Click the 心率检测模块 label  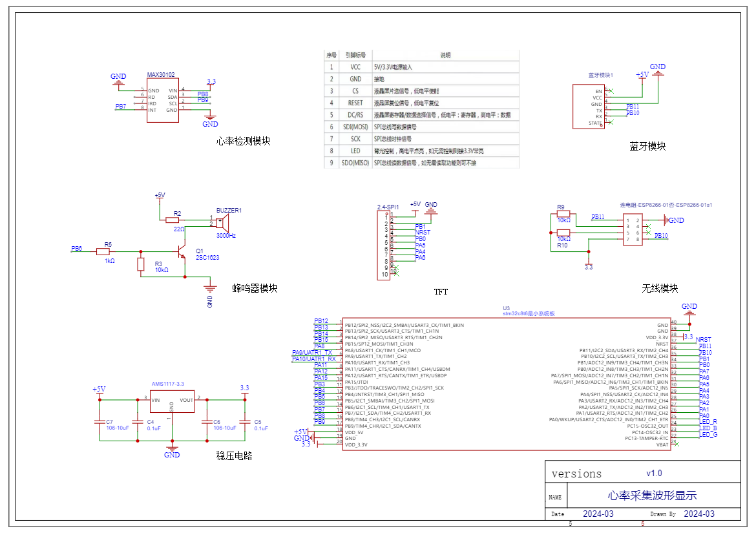[x=243, y=141]
